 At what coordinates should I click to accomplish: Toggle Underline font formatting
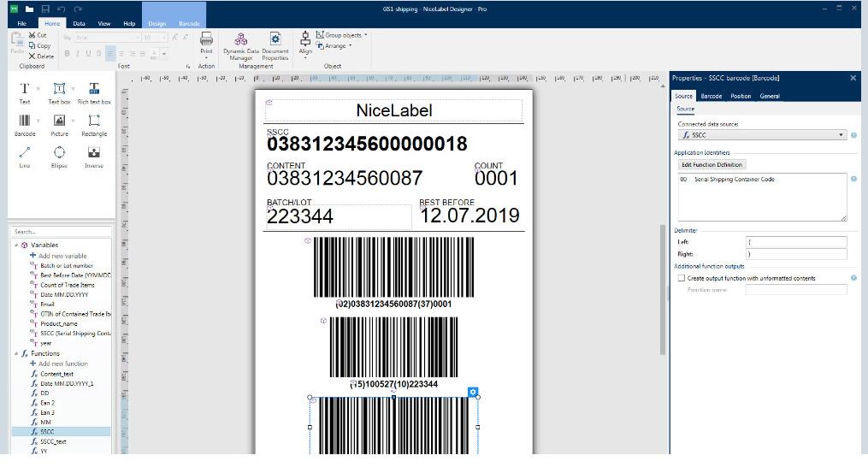coord(88,53)
